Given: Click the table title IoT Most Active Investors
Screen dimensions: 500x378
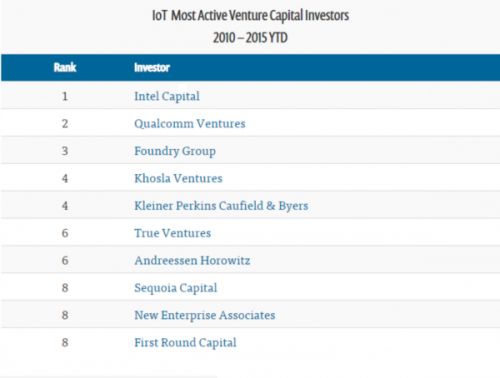Looking at the screenshot, I should tap(250, 15).
